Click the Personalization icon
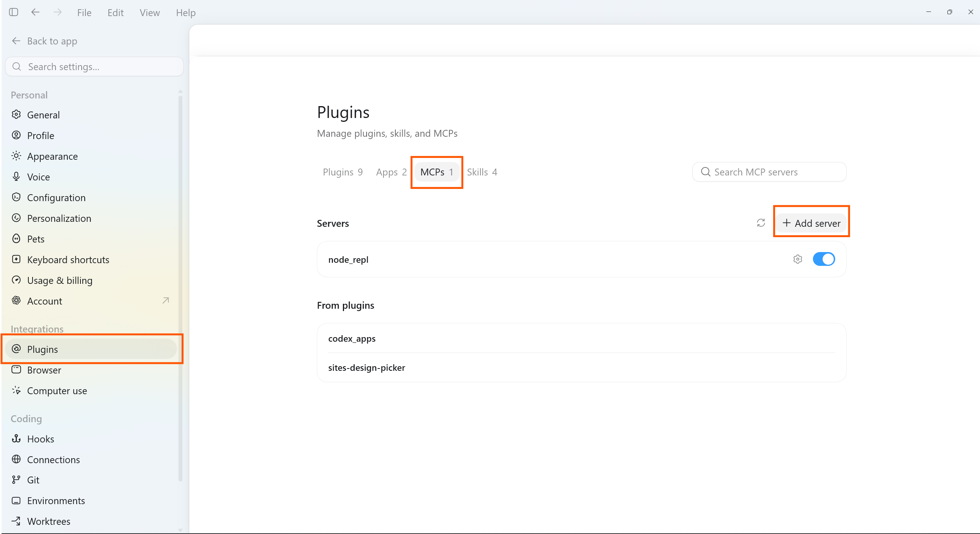 (x=16, y=218)
